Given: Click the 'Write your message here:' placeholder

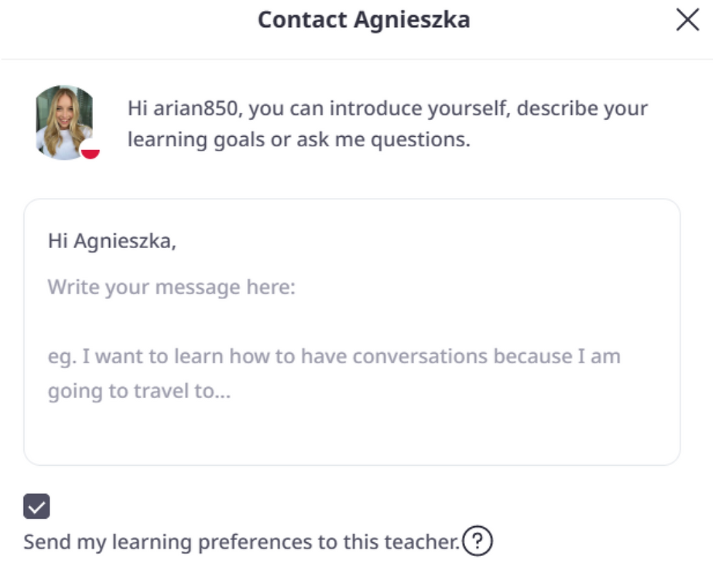Looking at the screenshot, I should pos(172,287).
